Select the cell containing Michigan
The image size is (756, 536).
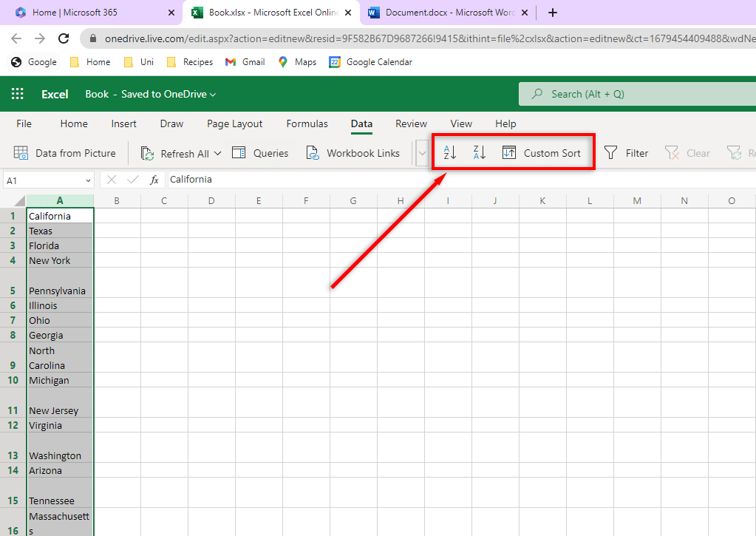[60, 380]
